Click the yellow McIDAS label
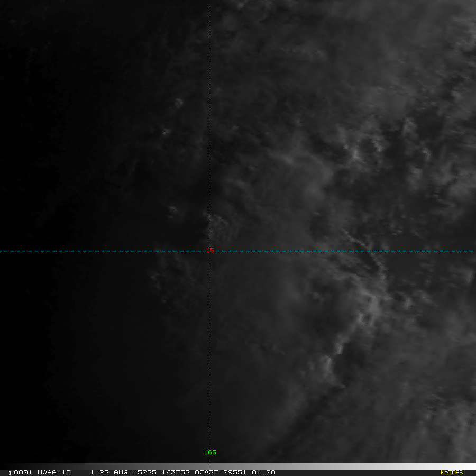This screenshot has height=476, width=476. pos(451,472)
